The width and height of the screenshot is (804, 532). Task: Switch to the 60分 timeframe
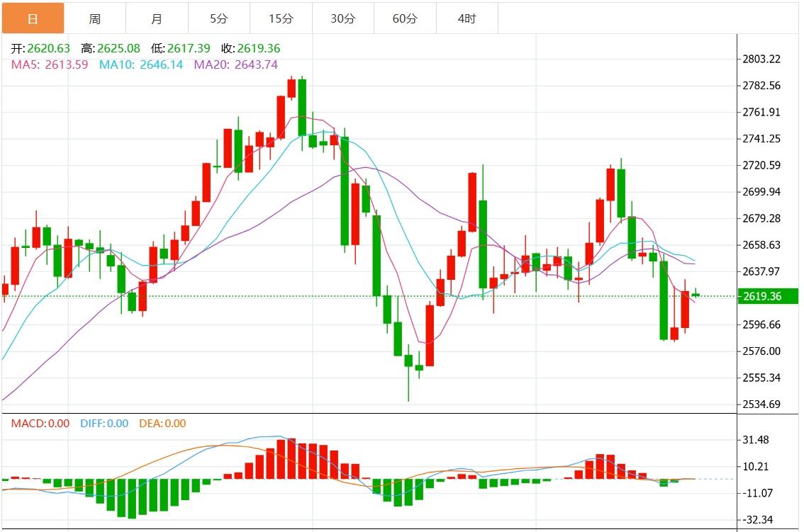(x=405, y=18)
